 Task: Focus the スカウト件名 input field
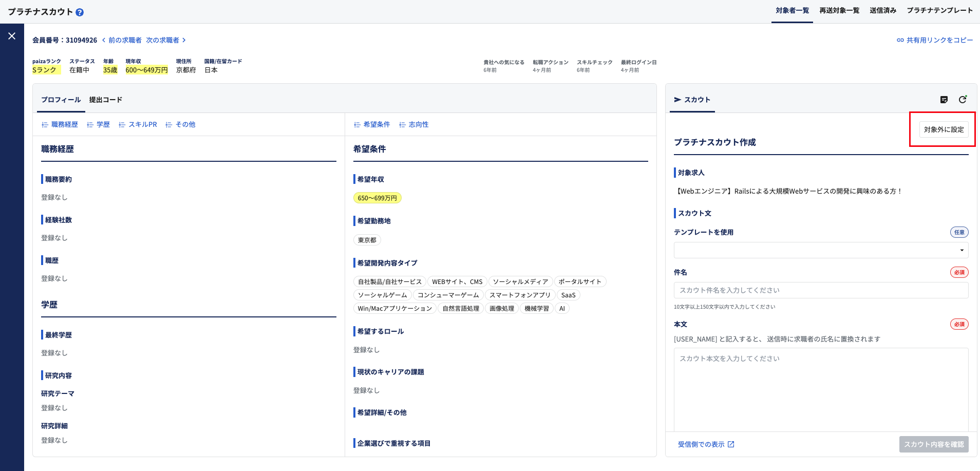(821, 290)
